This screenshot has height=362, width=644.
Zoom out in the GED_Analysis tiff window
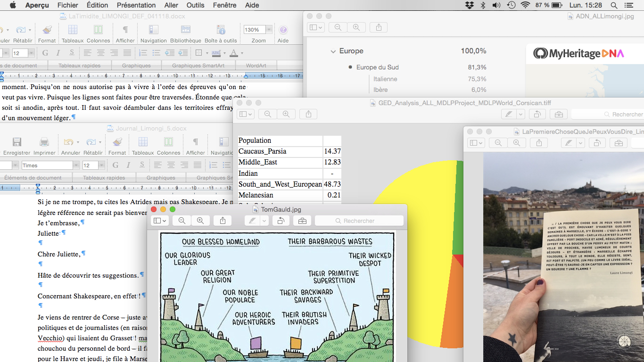(x=268, y=114)
